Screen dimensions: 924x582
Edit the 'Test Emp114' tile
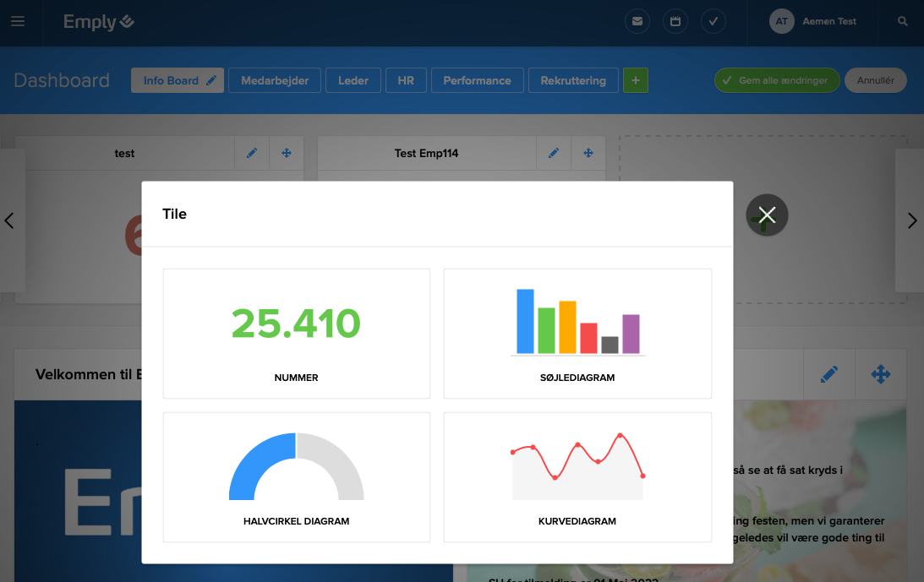(554, 154)
